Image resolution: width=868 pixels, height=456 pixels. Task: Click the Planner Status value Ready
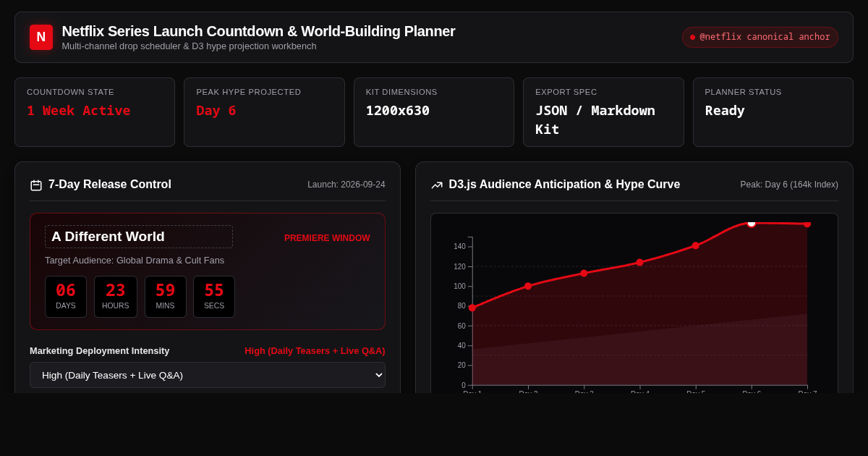[x=725, y=111]
